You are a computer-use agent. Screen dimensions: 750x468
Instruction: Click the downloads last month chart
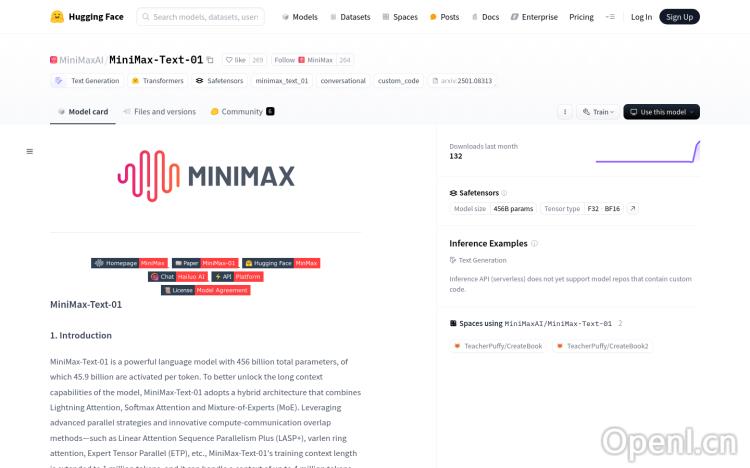point(648,152)
